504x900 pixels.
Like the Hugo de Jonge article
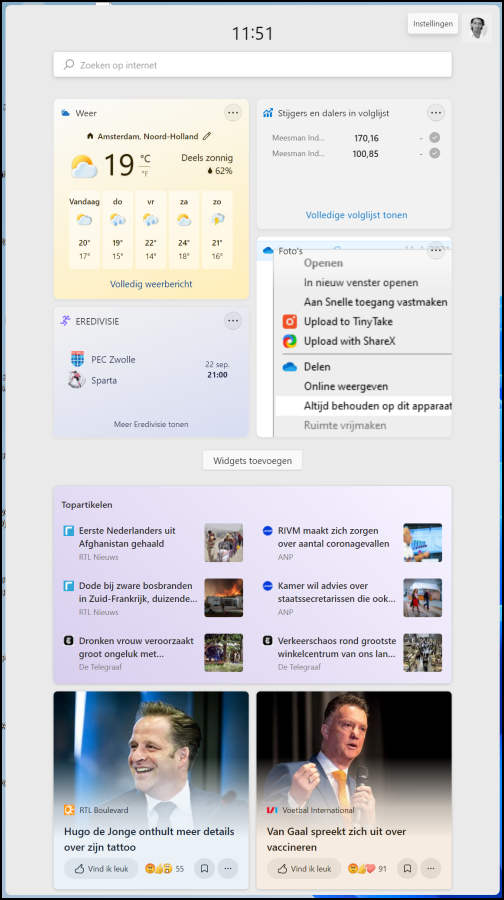point(101,869)
